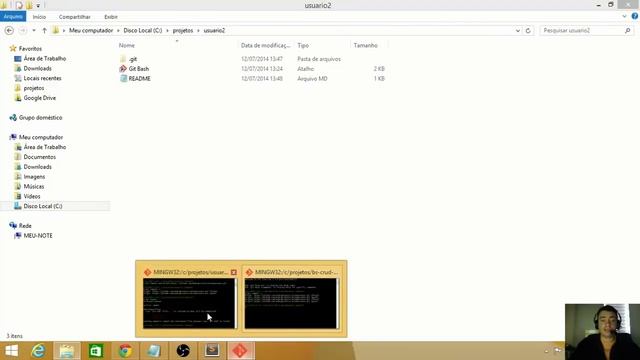
Task: Open Quick Access Toolbar customize dropdown
Action: tap(38, 6)
